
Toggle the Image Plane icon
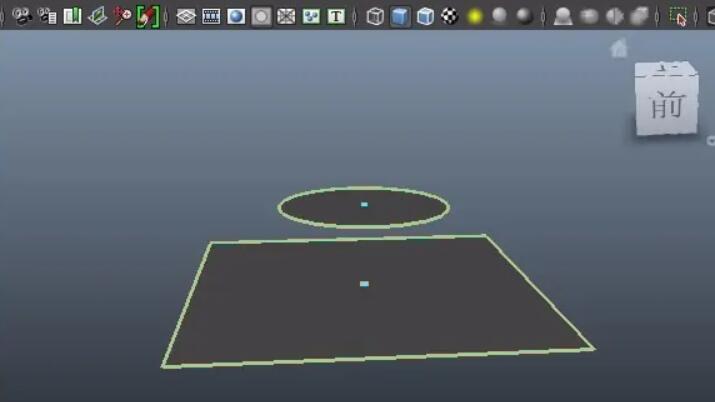(97, 16)
